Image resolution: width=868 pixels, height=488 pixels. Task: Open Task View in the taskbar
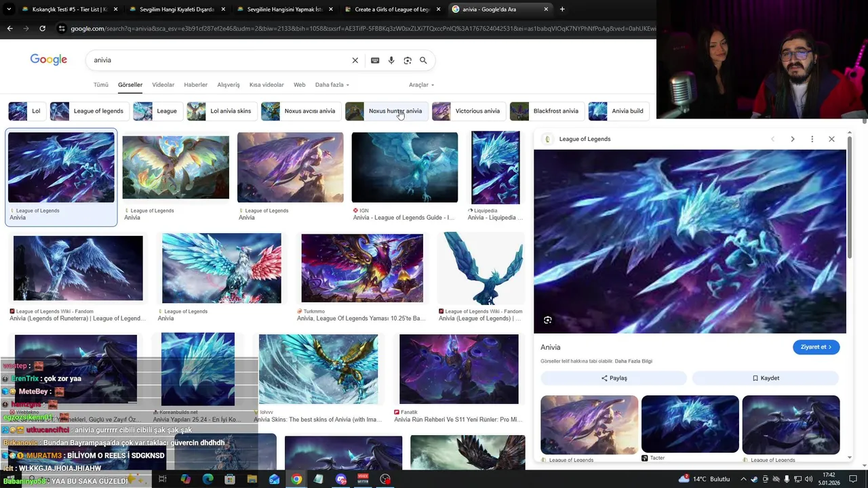click(163, 479)
